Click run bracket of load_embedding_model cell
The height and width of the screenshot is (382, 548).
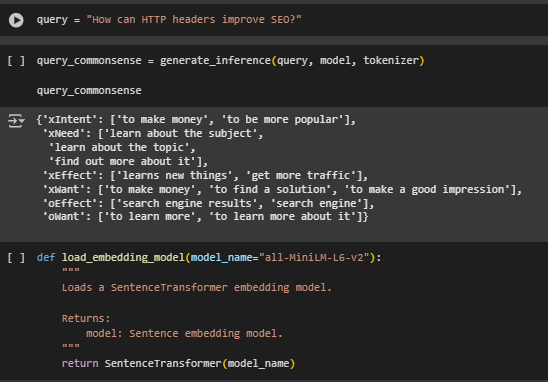click(16, 258)
